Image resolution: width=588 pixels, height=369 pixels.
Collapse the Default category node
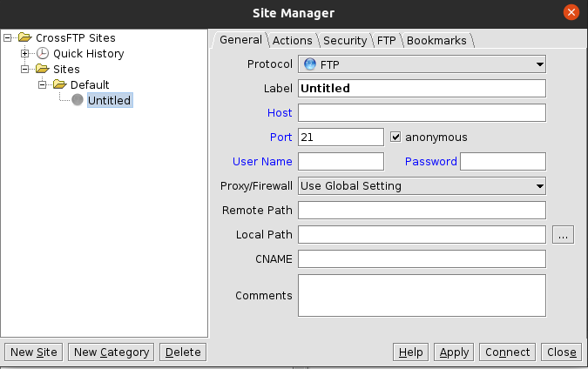click(42, 85)
